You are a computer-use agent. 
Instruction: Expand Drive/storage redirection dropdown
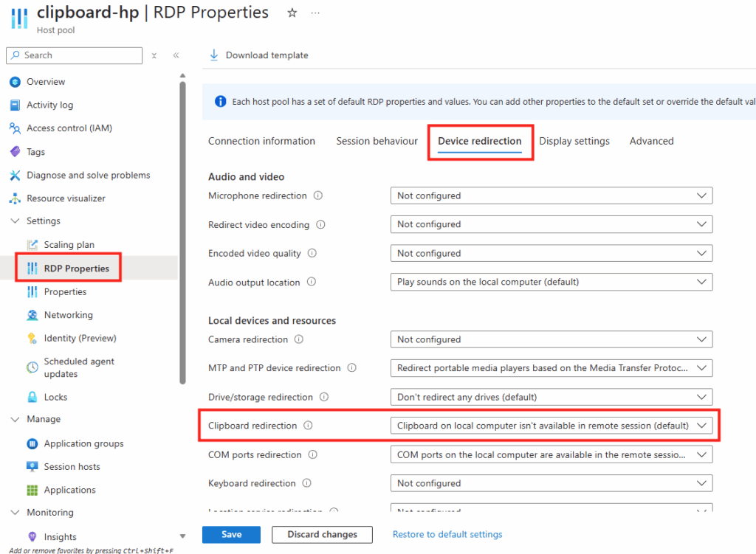coord(551,397)
